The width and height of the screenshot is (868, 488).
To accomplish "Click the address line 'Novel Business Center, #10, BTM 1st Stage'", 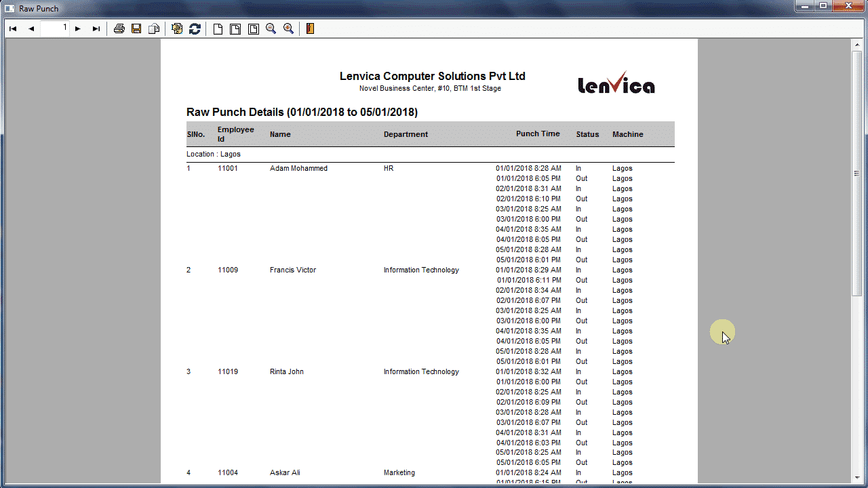I will click(430, 89).
